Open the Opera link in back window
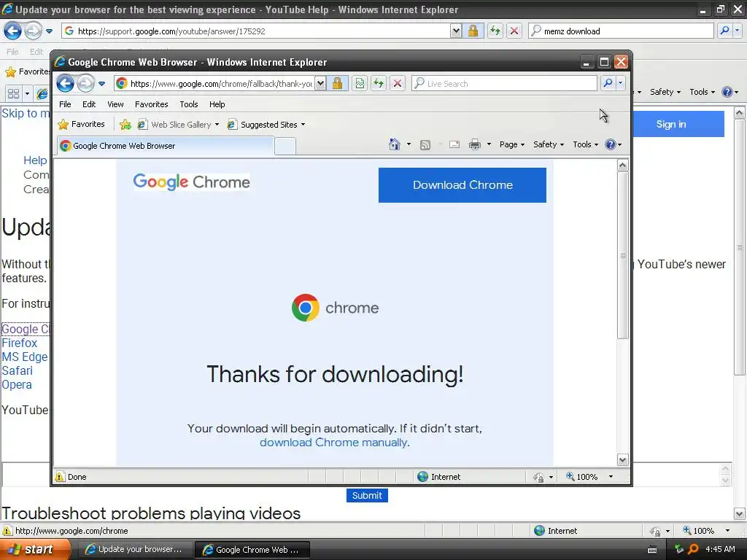747x560 pixels. 17,384
